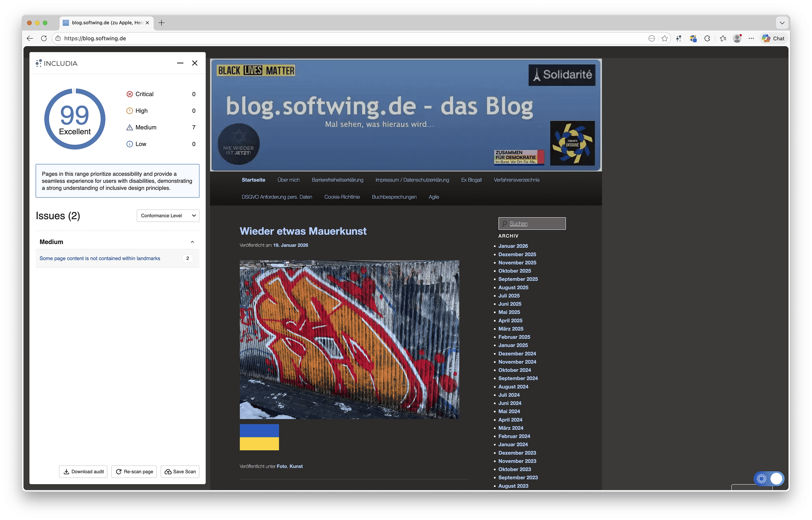The height and width of the screenshot is (520, 812).
Task: Open the Impressum / Datenschutzerklärung menu item
Action: (x=412, y=180)
